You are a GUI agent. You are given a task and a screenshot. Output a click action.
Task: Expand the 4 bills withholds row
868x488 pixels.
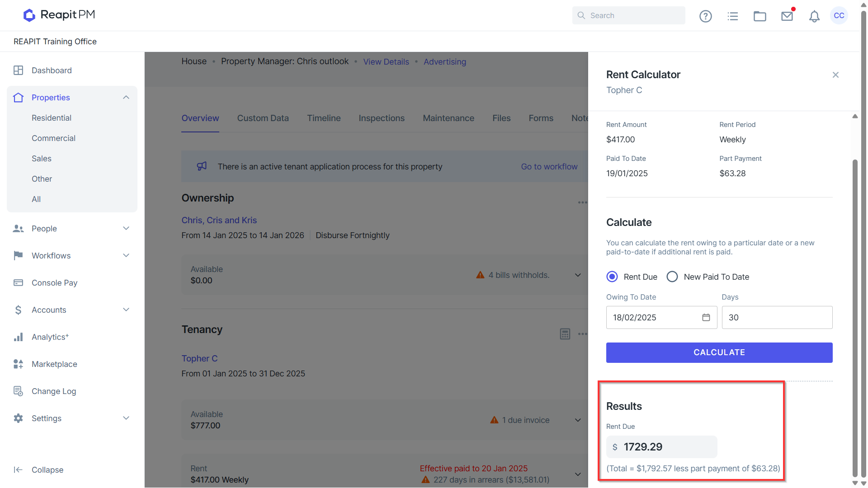coord(578,275)
